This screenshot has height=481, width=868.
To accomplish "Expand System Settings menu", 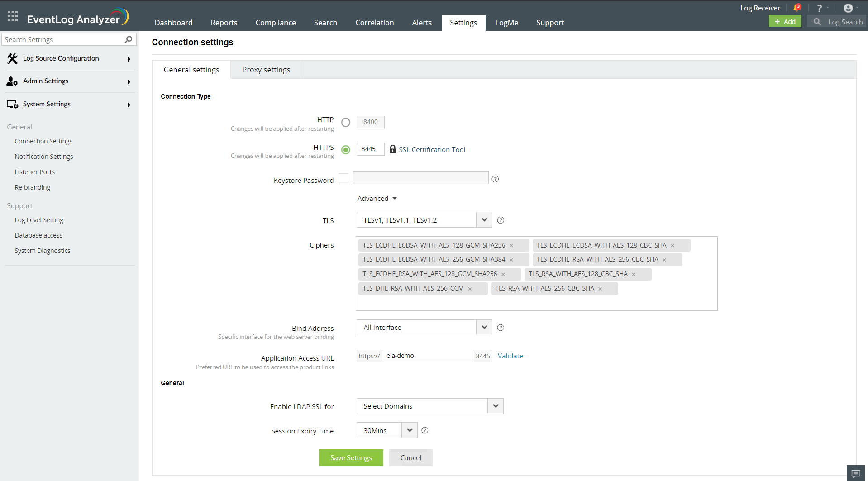I will pyautogui.click(x=129, y=105).
